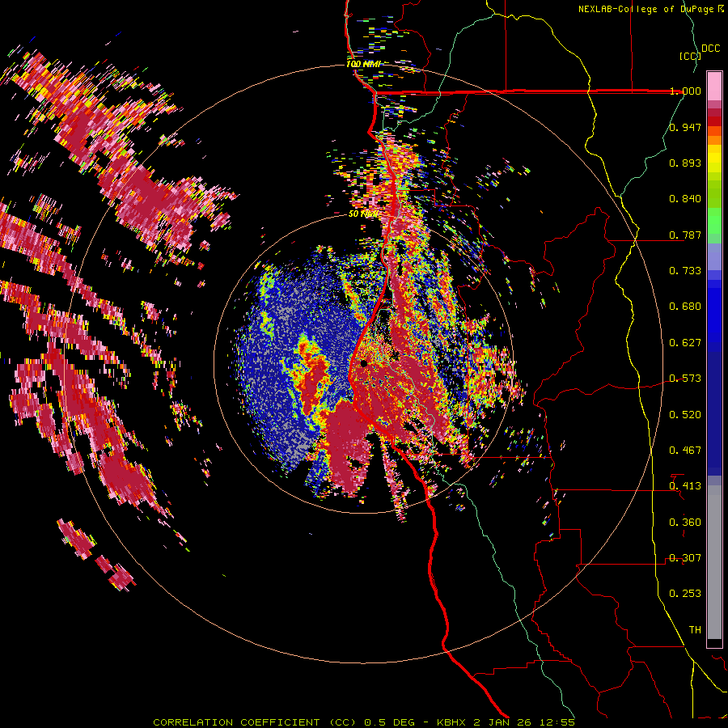Click the 50 NMI range ring label

(363, 214)
